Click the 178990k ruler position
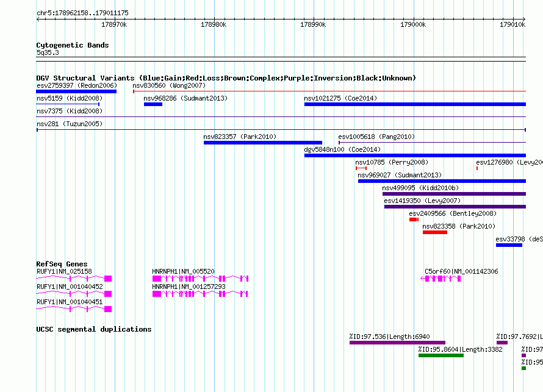543x392 pixels. [313, 24]
